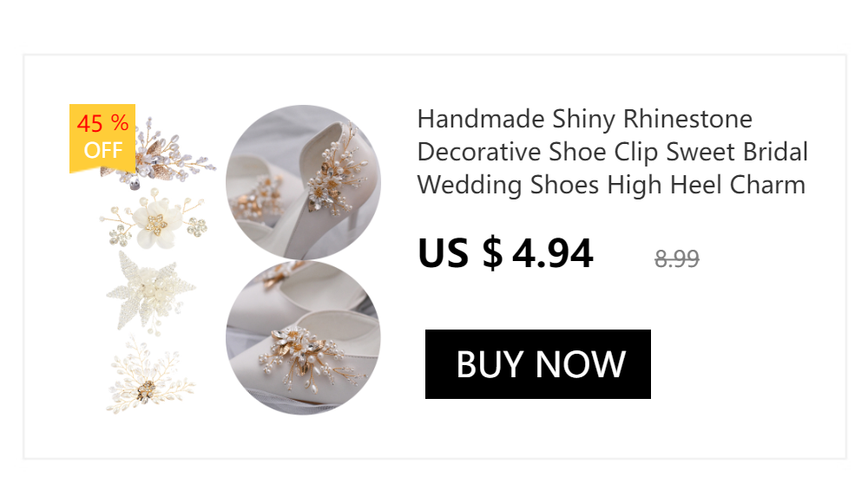Open the top circular high heel photo
868x503 pixels.
tap(303, 183)
